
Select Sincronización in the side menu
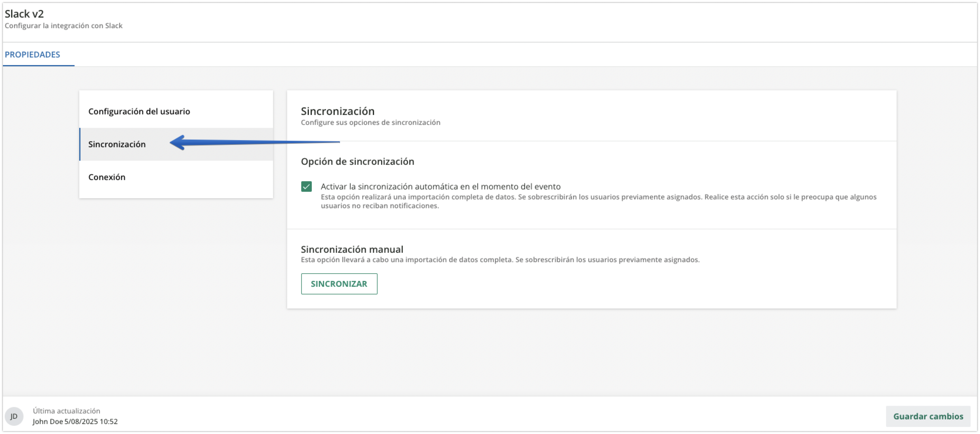(117, 144)
